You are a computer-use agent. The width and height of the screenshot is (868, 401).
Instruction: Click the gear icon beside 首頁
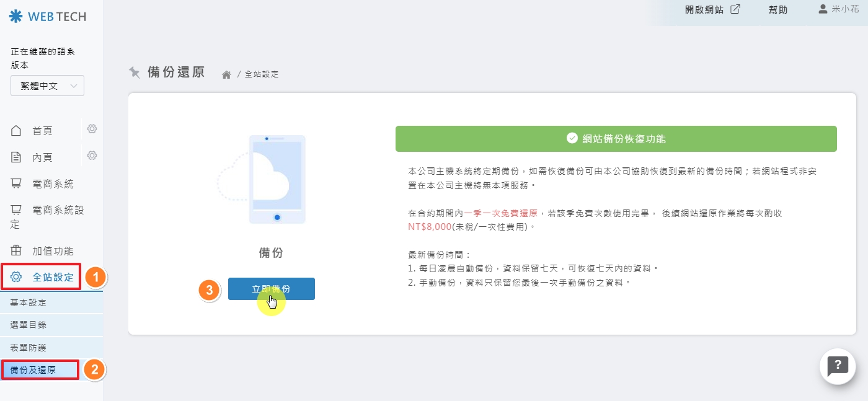tap(91, 129)
